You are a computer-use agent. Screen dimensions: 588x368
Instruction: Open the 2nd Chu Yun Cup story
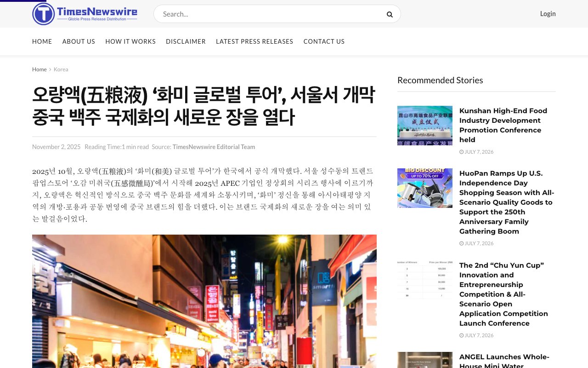pos(503,294)
